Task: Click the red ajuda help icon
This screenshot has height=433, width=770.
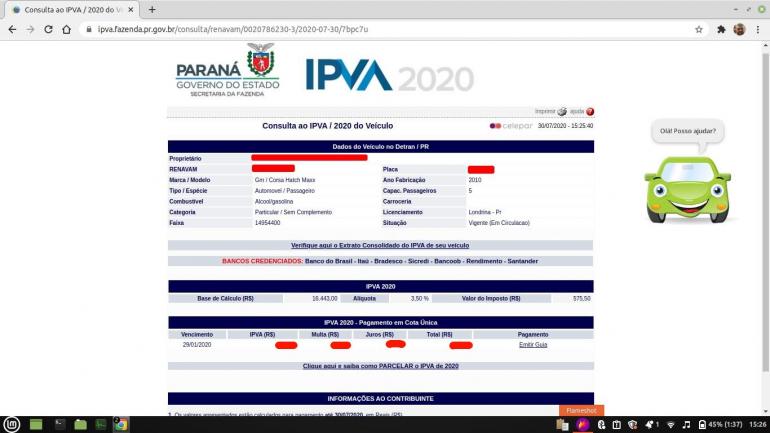Action: [590, 112]
